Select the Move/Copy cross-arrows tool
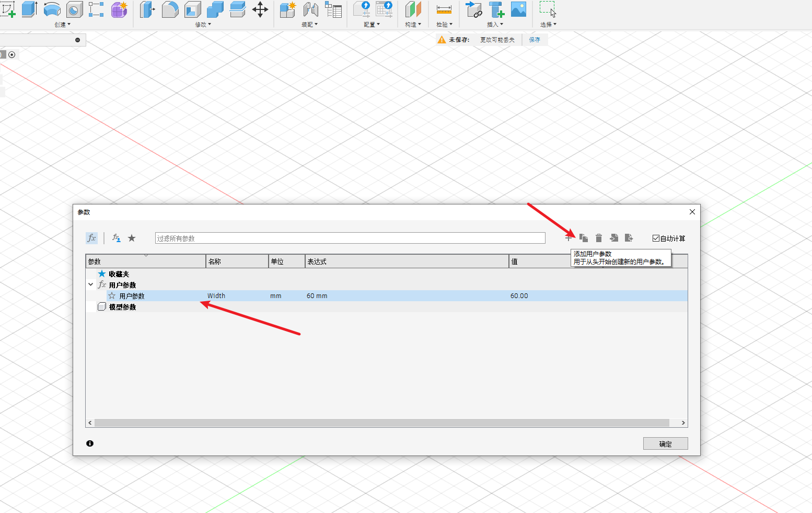Viewport: 812px width, 513px height. 260,9
